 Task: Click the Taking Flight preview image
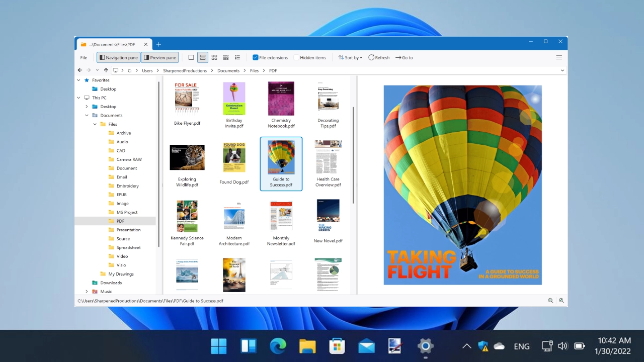coord(462,185)
